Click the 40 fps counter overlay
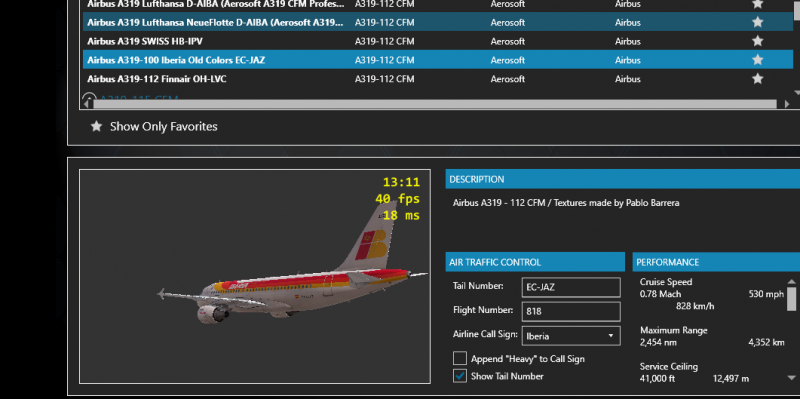Viewport: 800px width, 399px height. pos(397,198)
